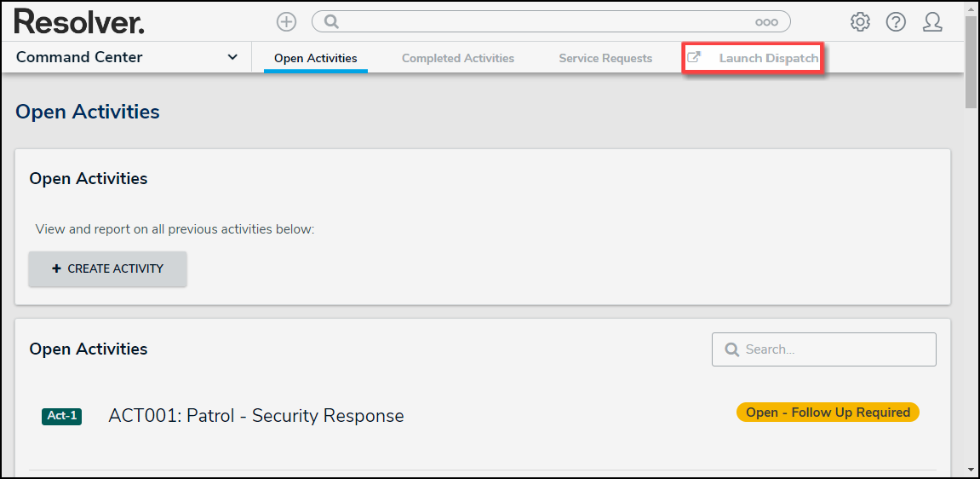Click the Launch Dispatch link
Screen dimensions: 980x479
(768, 59)
